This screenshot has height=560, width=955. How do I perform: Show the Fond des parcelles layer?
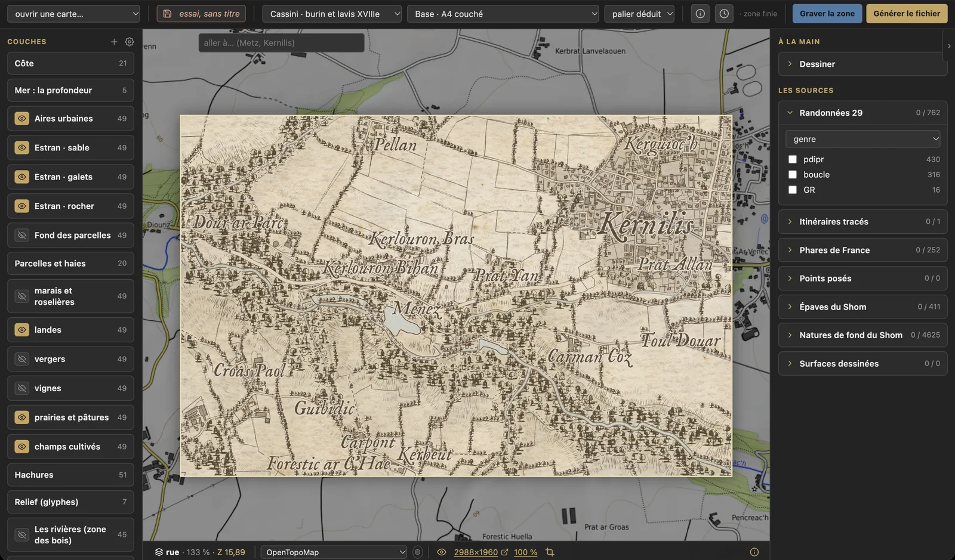[x=22, y=236]
